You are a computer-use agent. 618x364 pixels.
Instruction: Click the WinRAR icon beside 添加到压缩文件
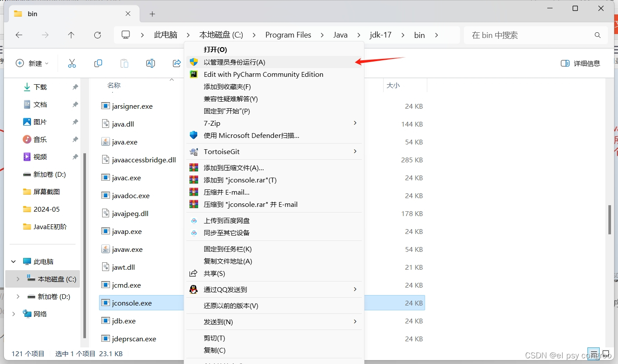click(194, 168)
